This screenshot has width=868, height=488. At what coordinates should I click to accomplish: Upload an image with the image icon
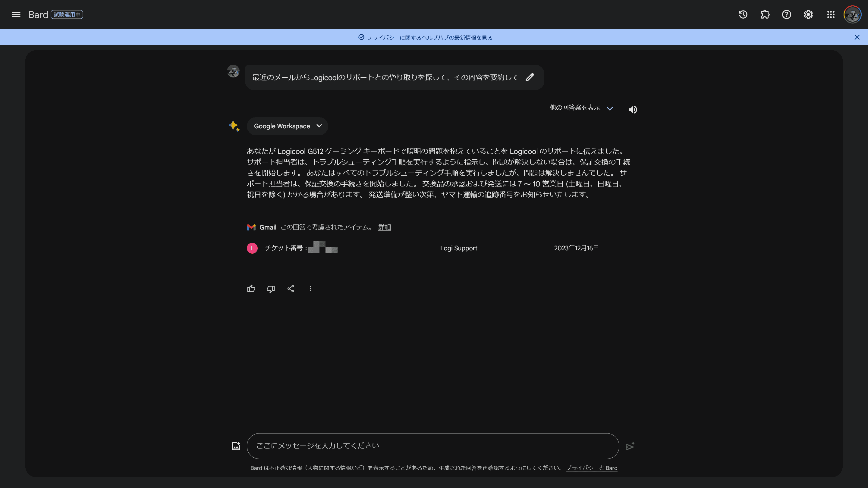(x=236, y=446)
